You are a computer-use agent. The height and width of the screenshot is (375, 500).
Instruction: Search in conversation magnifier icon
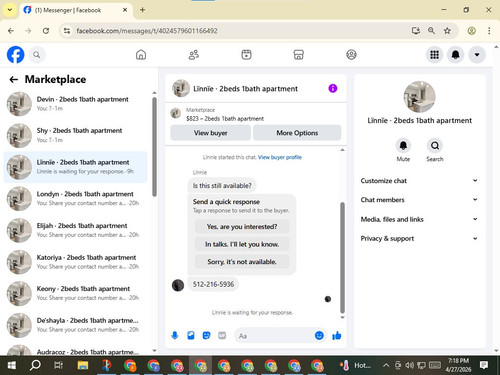click(435, 146)
